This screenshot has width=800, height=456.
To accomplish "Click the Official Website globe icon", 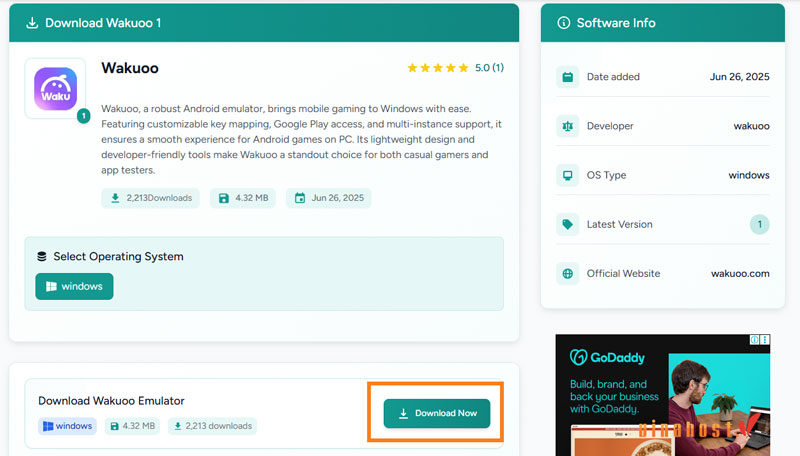I will point(567,273).
